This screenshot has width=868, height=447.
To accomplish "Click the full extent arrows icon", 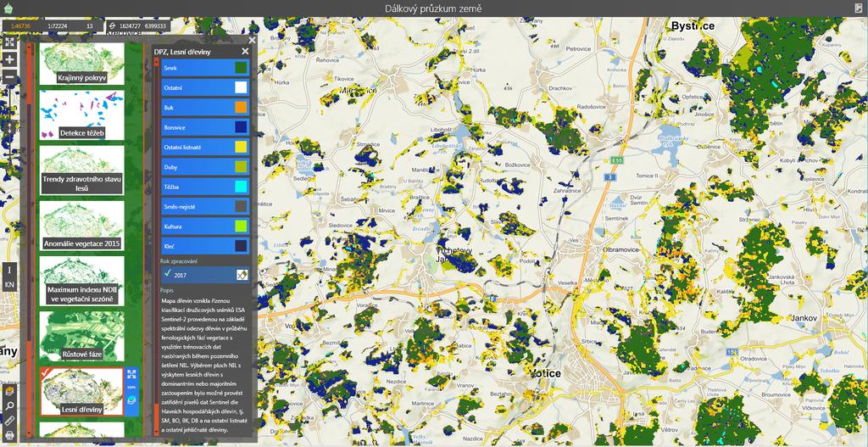I will [9, 42].
